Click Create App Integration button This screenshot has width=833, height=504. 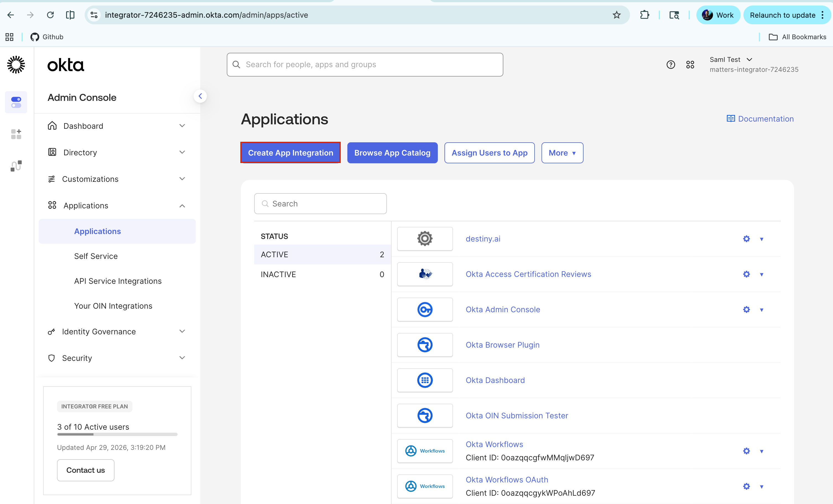290,153
